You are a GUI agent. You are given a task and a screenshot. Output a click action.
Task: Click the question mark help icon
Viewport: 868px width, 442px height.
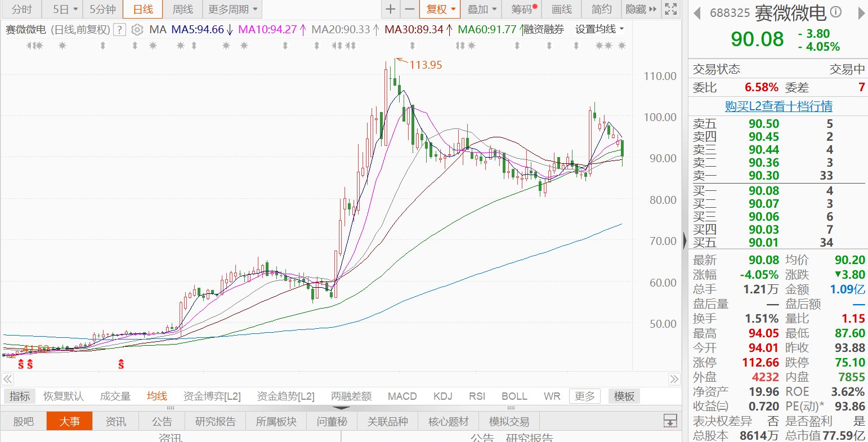pyautogui.click(x=119, y=30)
